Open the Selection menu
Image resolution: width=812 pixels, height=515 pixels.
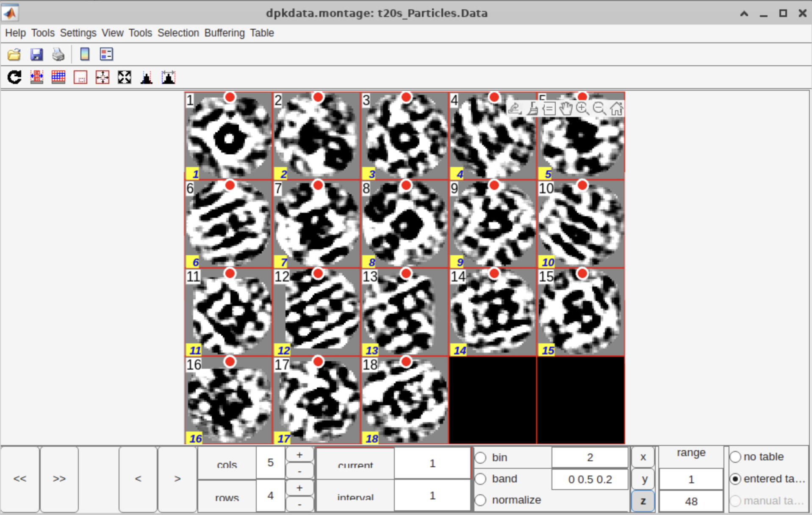(x=178, y=33)
